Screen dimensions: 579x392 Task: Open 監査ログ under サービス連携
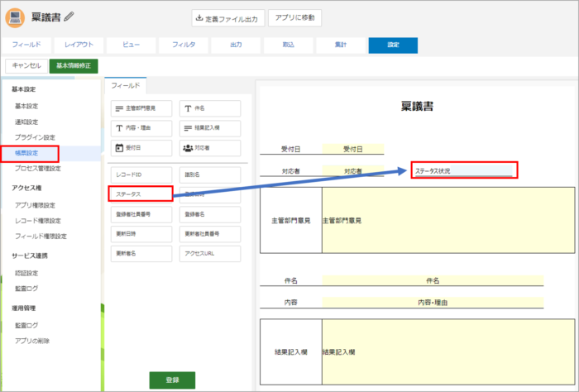pos(26,289)
